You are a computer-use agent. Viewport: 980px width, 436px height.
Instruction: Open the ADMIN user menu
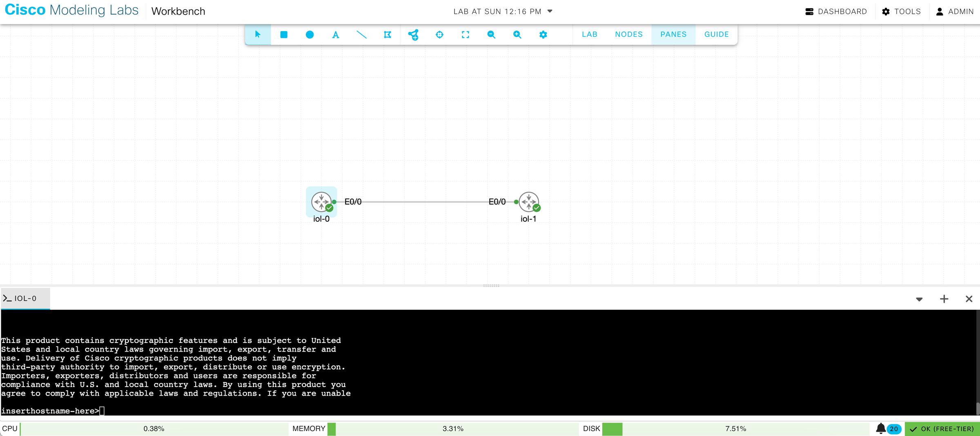pos(954,11)
